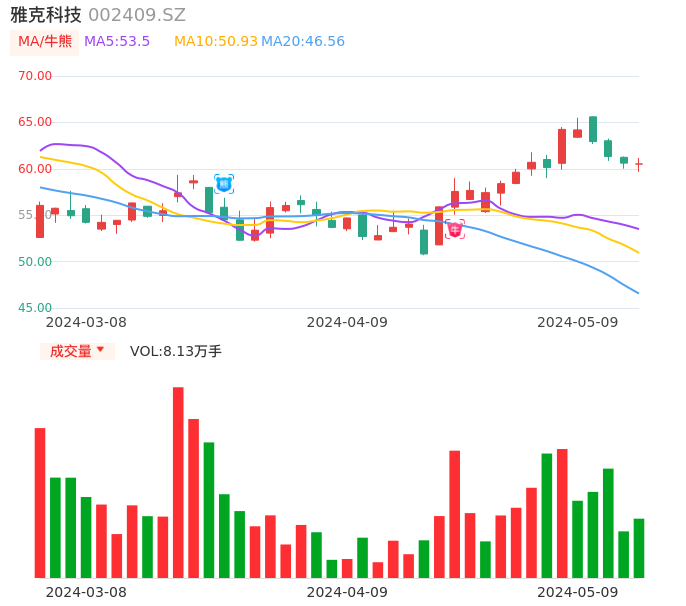Screen dimensions: 686x606
Task: Click the last candlestick at the right edge
Action: point(639,164)
